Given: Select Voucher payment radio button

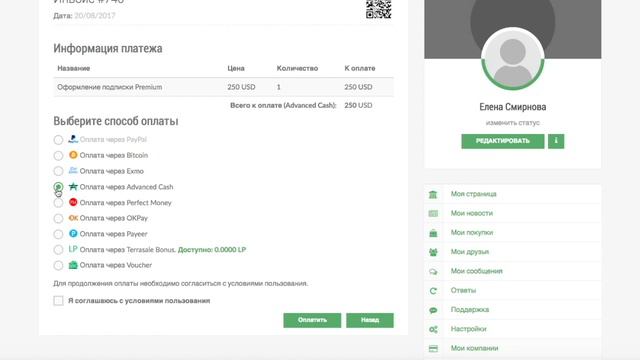Looking at the screenshot, I should click(x=58, y=265).
